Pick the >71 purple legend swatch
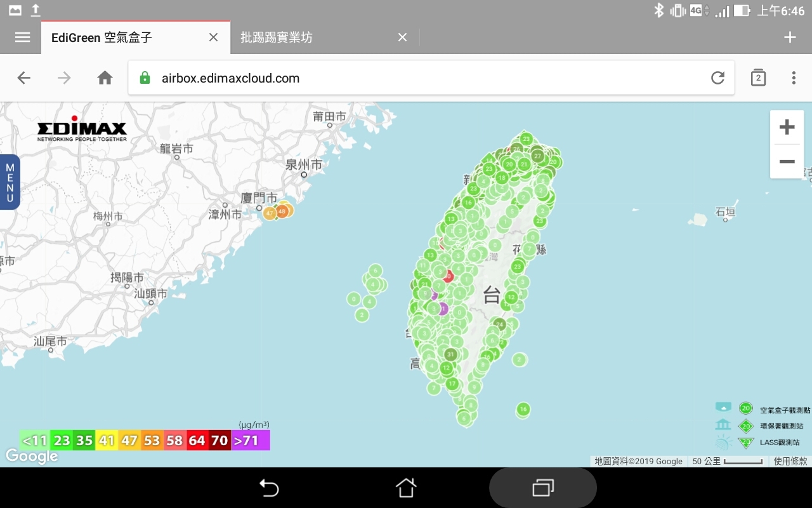Viewport: 812px width, 508px height. click(251, 440)
